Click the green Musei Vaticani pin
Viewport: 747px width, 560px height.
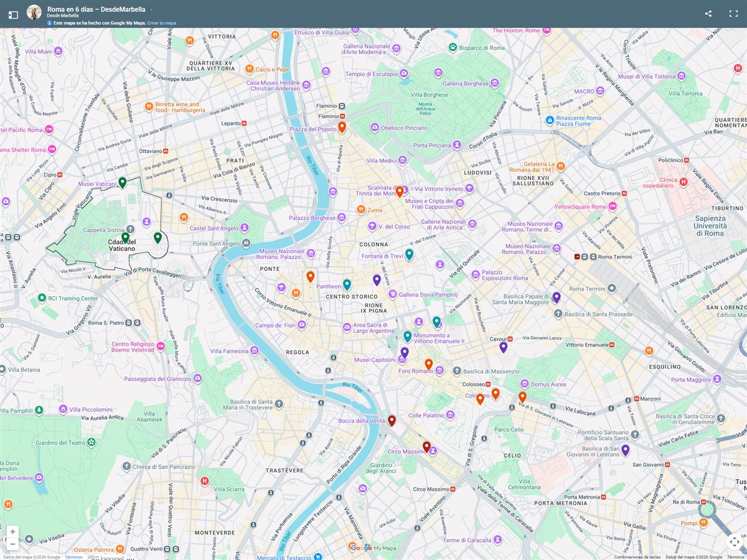tap(123, 182)
